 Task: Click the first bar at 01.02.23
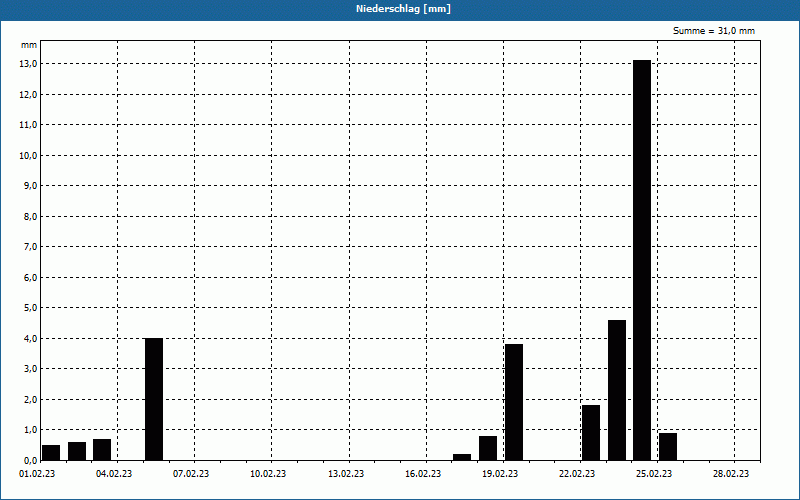[x=51, y=453]
